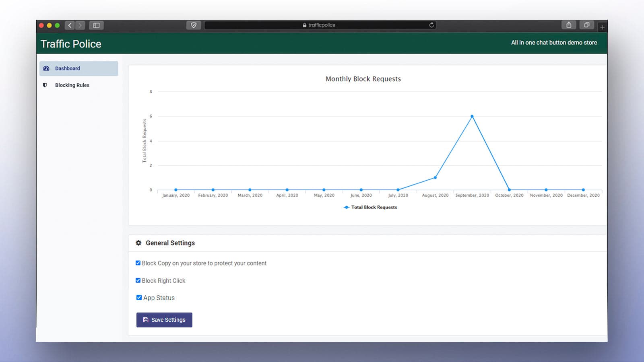Viewport: 644px width, 362px height.
Task: Click the browser forward arrow button
Action: click(80, 25)
